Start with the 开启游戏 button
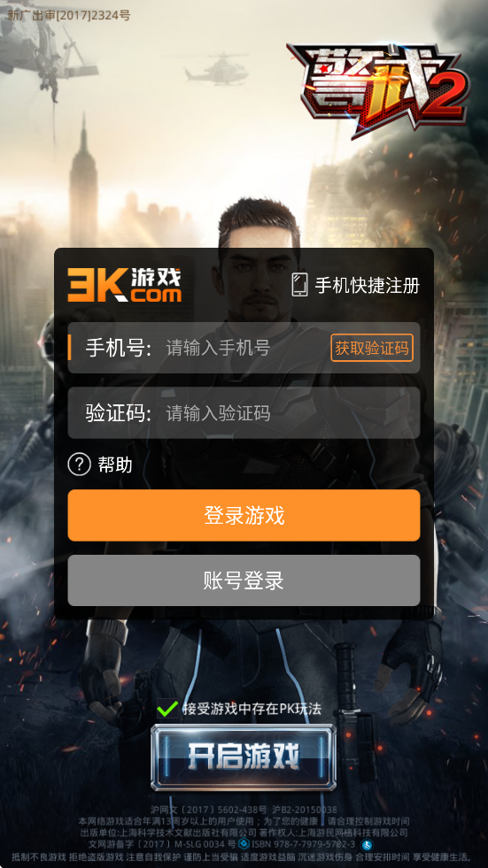This screenshot has height=868, width=488. 244,757
